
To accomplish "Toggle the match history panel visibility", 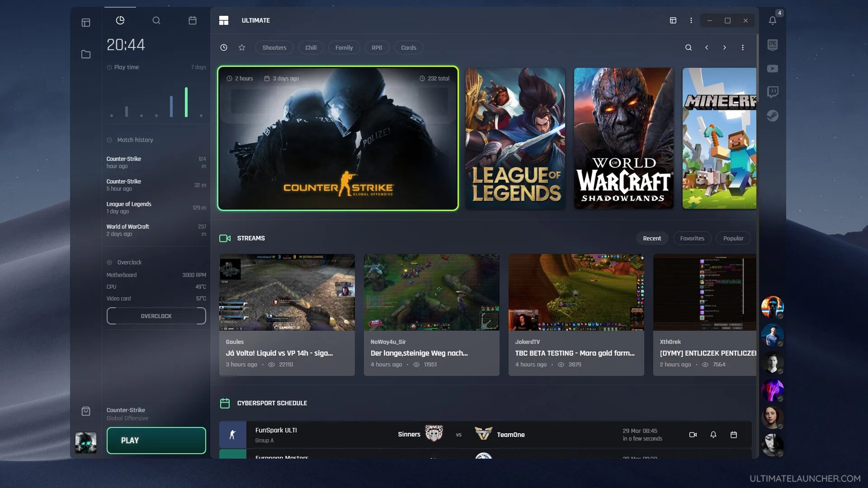I will click(130, 140).
